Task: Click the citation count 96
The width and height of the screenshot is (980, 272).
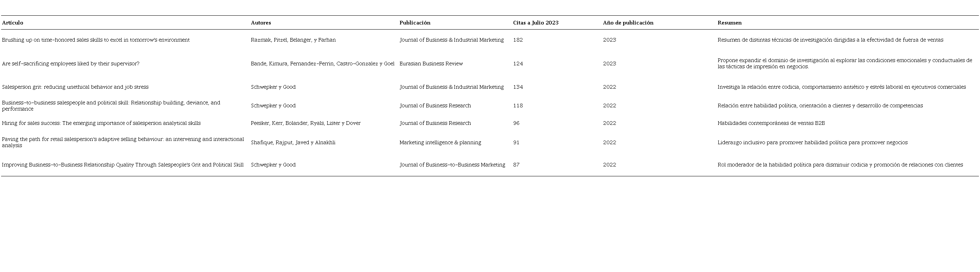Action: tap(516, 123)
